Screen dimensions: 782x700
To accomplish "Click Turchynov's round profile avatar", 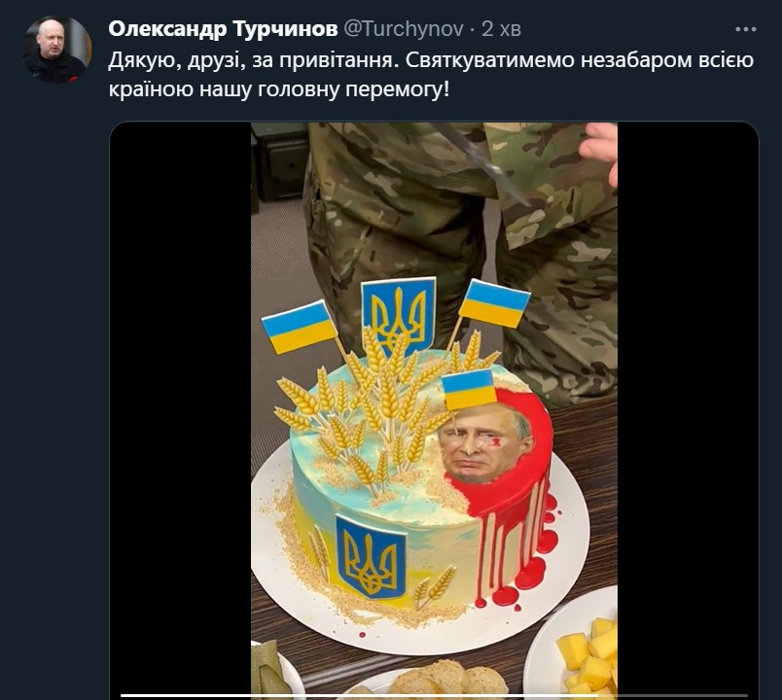I will [56, 50].
